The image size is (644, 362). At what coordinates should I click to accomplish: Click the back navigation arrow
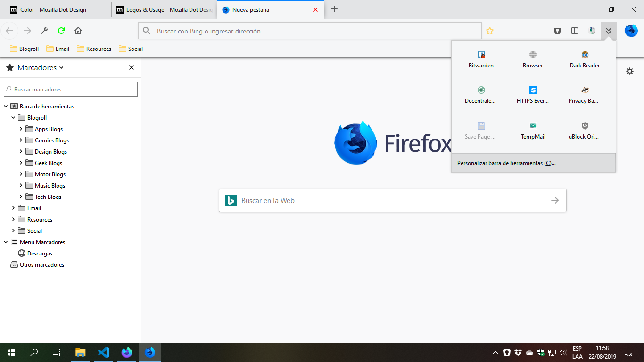coord(9,31)
